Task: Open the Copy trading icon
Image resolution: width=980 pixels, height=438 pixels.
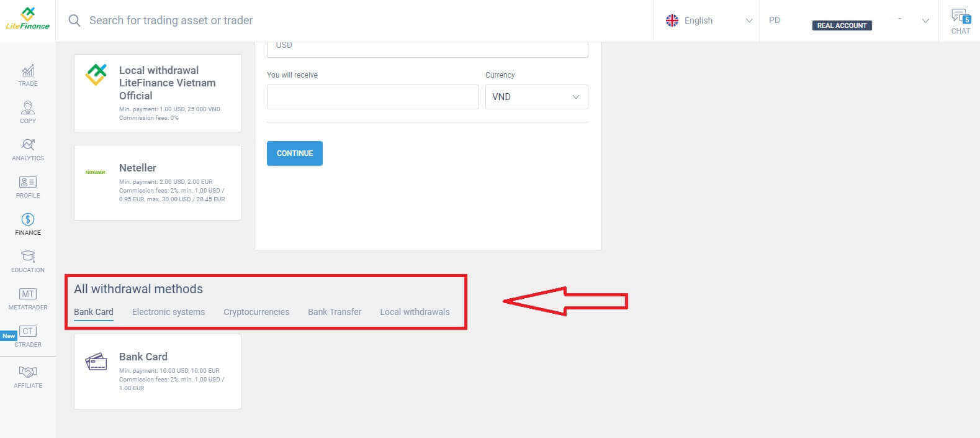Action: (28, 108)
